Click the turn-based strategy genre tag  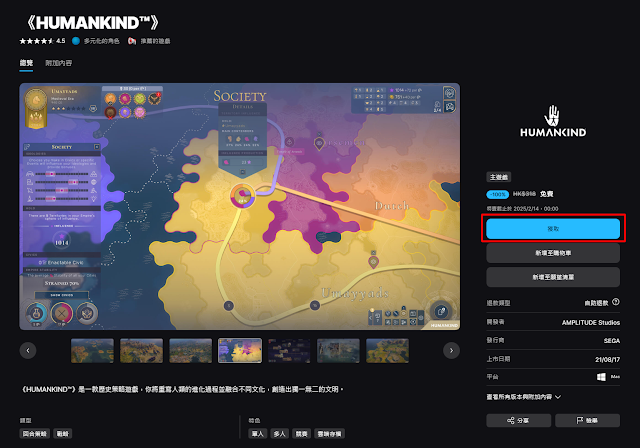coord(34,434)
